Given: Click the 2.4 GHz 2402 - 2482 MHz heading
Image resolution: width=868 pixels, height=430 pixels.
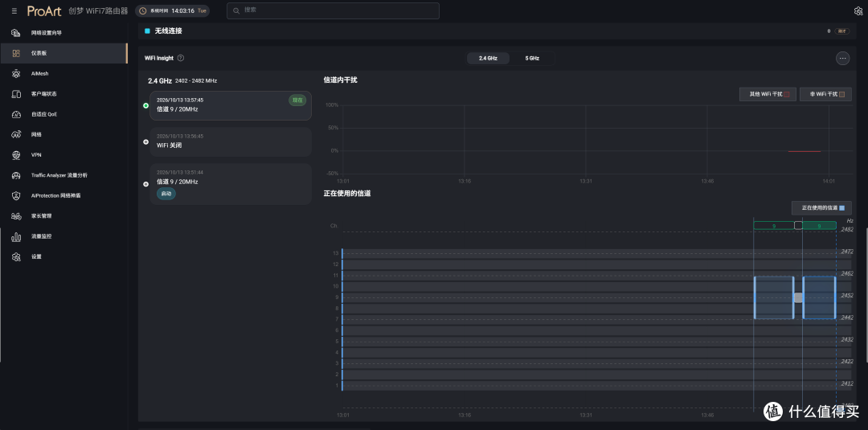Looking at the screenshot, I should coord(182,81).
